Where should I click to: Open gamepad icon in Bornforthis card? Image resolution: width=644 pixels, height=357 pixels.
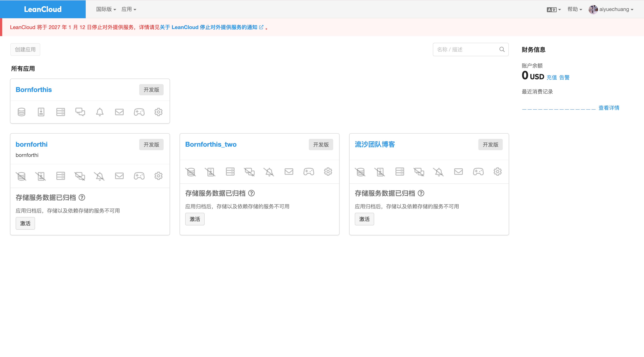(139, 112)
